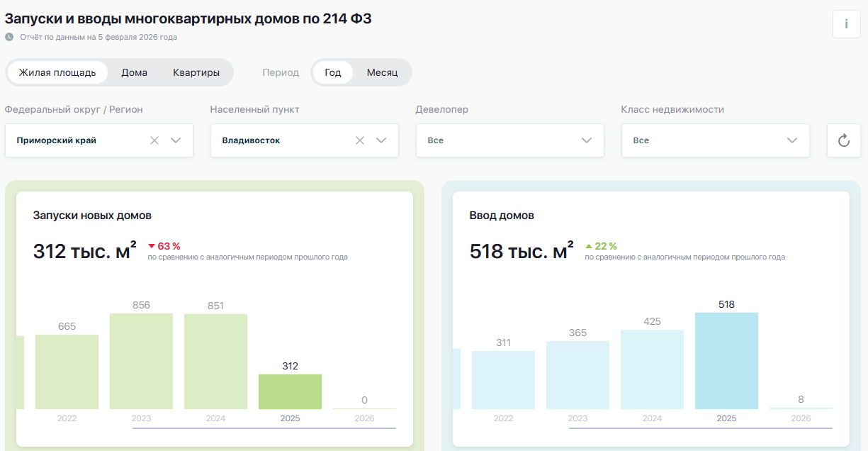Click the info 'i' button
This screenshot has height=451, width=868.
[x=846, y=24]
